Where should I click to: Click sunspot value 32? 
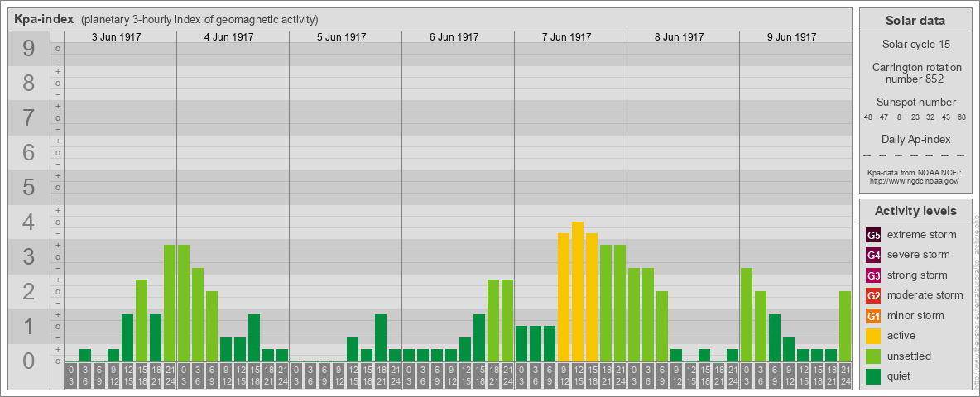[930, 117]
